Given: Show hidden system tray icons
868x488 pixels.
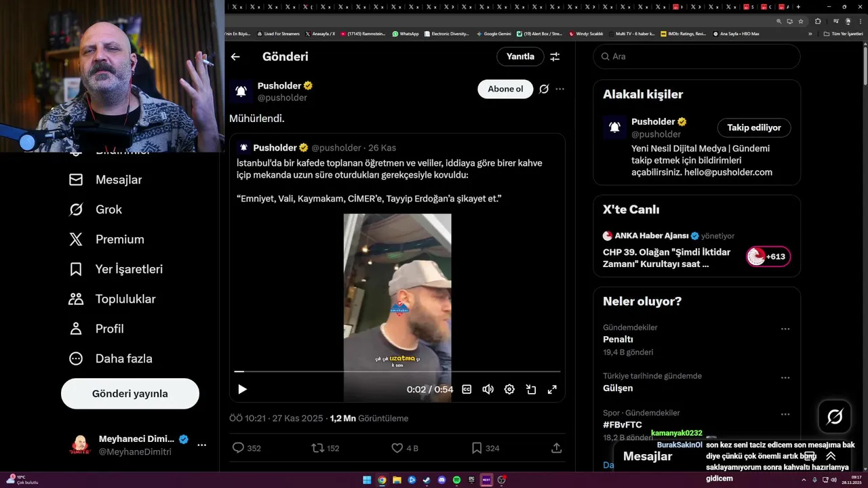Looking at the screenshot, I should (x=804, y=480).
